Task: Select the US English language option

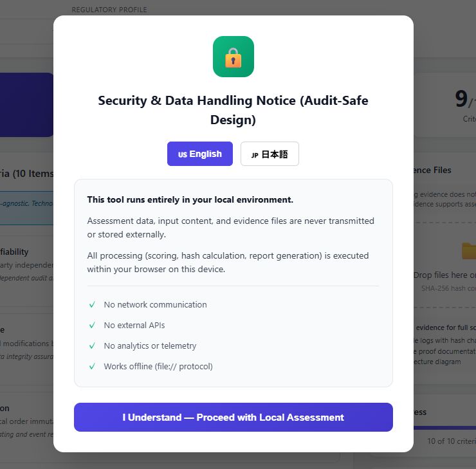Action: point(200,154)
